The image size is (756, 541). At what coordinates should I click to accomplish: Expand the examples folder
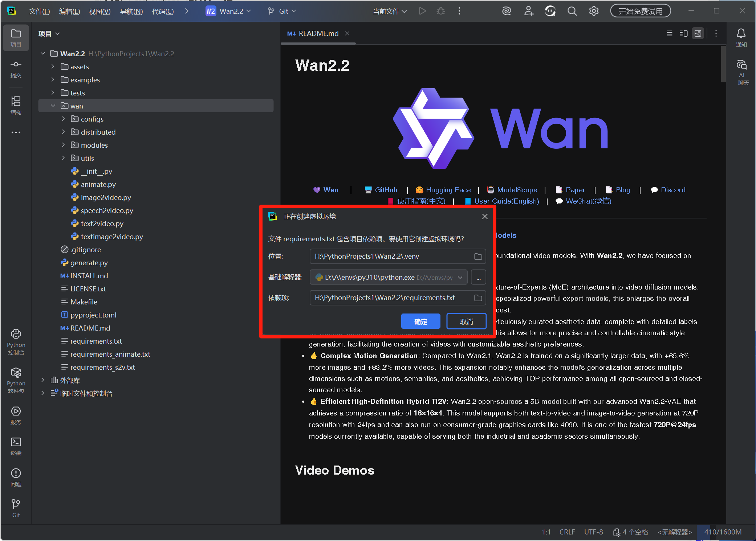53,80
